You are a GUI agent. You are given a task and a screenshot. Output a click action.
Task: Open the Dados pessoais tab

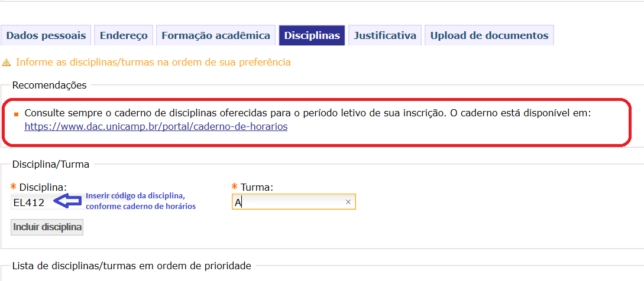pyautogui.click(x=46, y=35)
